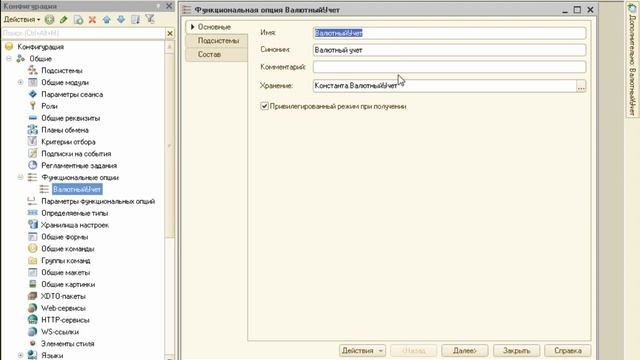Click the Планы обмена icon
This screenshot has width=640, height=360.
pos(33,130)
